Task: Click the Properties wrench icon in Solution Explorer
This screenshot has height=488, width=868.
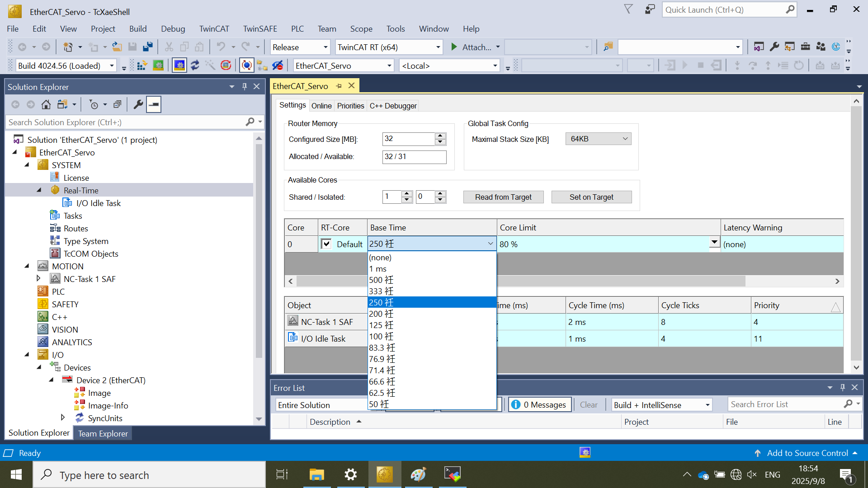Action: coord(138,105)
